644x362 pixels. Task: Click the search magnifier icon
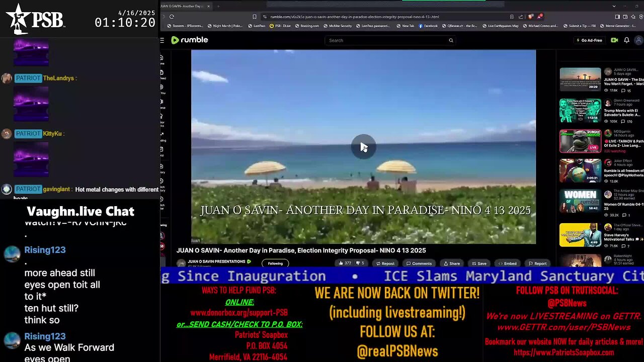click(x=451, y=40)
